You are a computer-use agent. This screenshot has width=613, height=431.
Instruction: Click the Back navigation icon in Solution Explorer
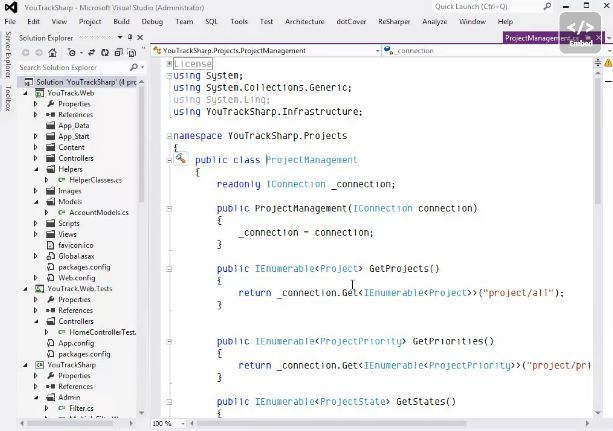(26, 52)
